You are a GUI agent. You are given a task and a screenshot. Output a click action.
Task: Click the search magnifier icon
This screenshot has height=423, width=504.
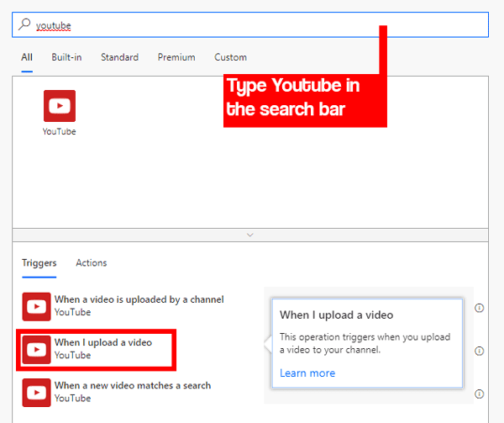coord(24,24)
